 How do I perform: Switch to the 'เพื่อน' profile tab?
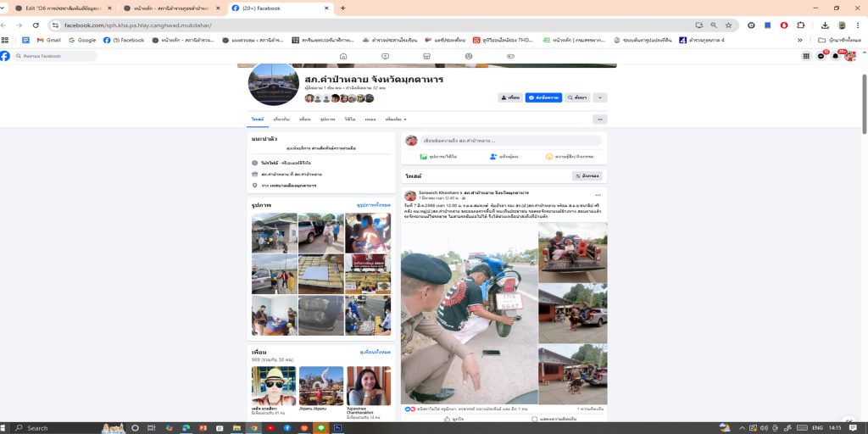tap(305, 120)
